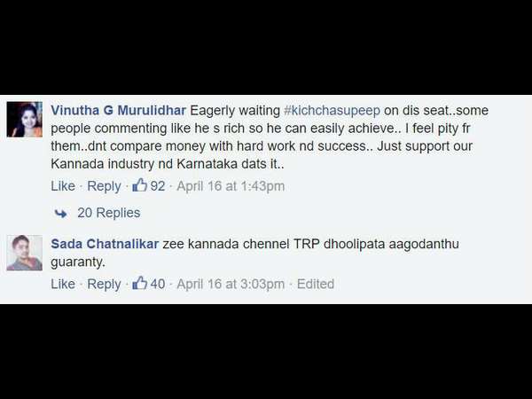Reply to Sada Chatnalikar's comment
Image resolution: width=532 pixels, height=399 pixels.
click(104, 284)
